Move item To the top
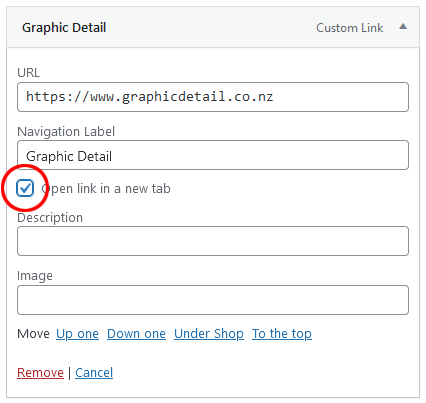The image size is (426, 403). click(x=282, y=334)
